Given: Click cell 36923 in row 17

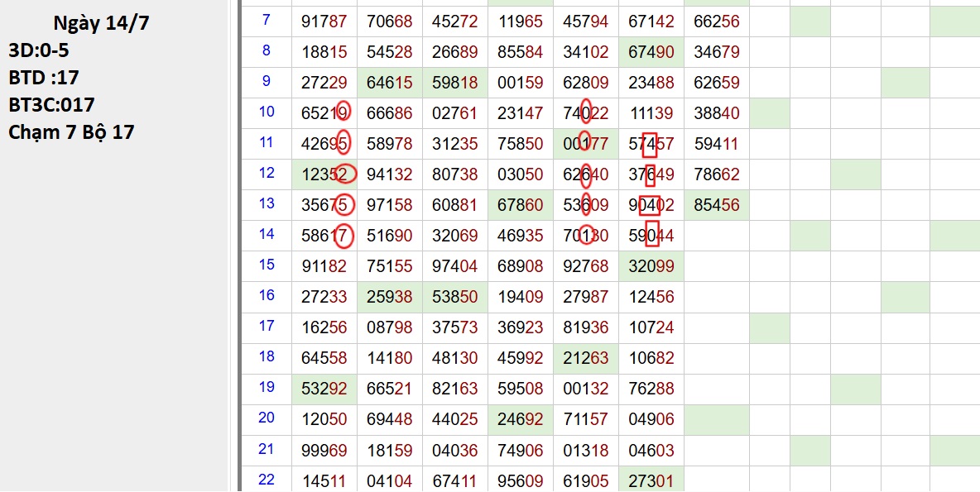Looking at the screenshot, I should pyautogui.click(x=521, y=327).
